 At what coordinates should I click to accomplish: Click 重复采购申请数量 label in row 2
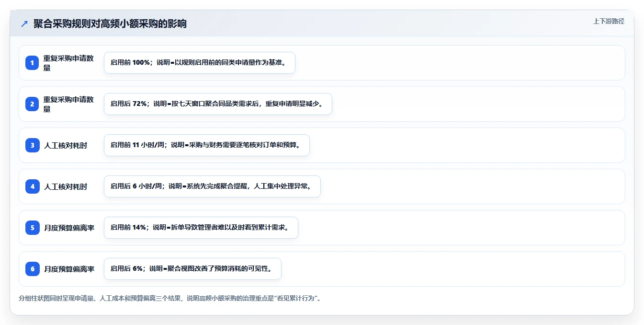point(69,104)
